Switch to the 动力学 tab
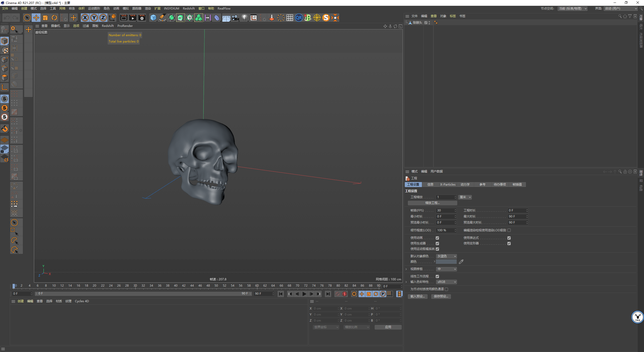 (465, 185)
